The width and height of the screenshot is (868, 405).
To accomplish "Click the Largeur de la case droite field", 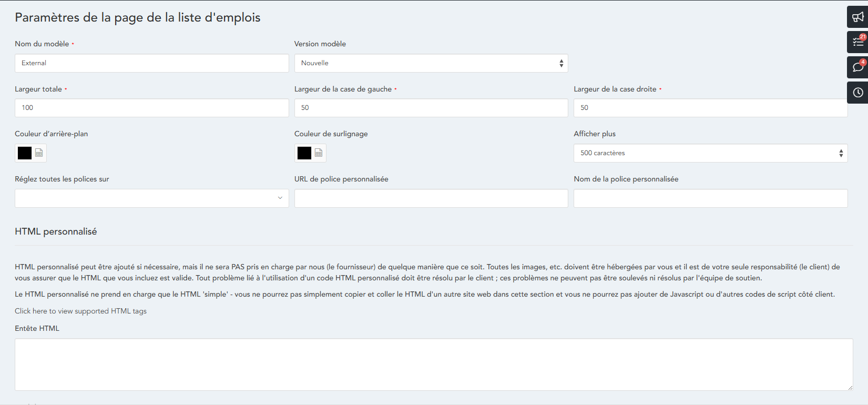I will (x=710, y=108).
